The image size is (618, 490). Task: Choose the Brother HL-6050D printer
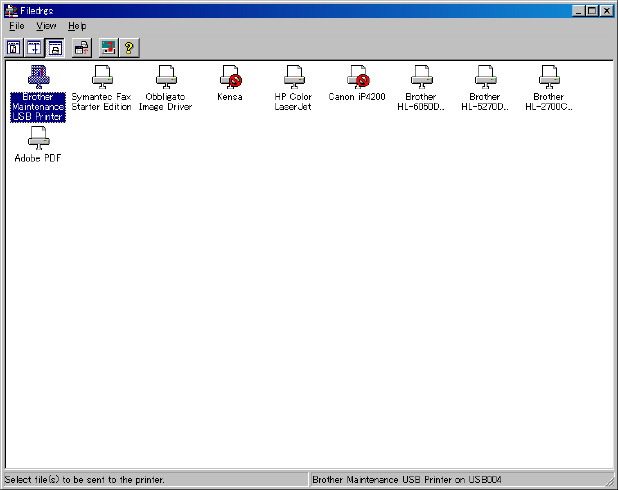tap(421, 77)
